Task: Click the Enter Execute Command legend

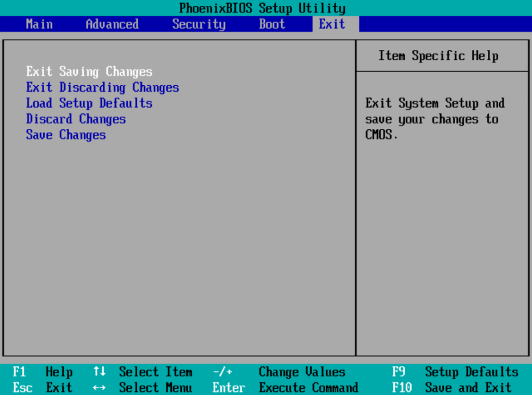Action: pos(286,388)
